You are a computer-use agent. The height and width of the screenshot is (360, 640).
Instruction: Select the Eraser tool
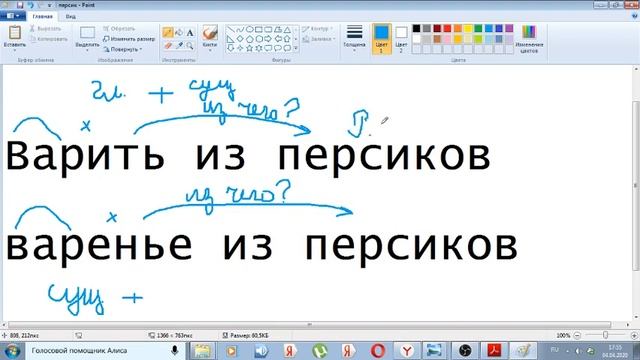[167, 46]
